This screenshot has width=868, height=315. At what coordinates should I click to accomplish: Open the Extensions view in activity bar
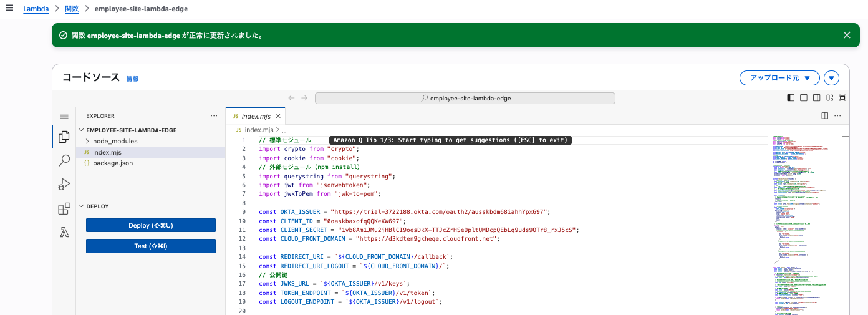tap(64, 209)
